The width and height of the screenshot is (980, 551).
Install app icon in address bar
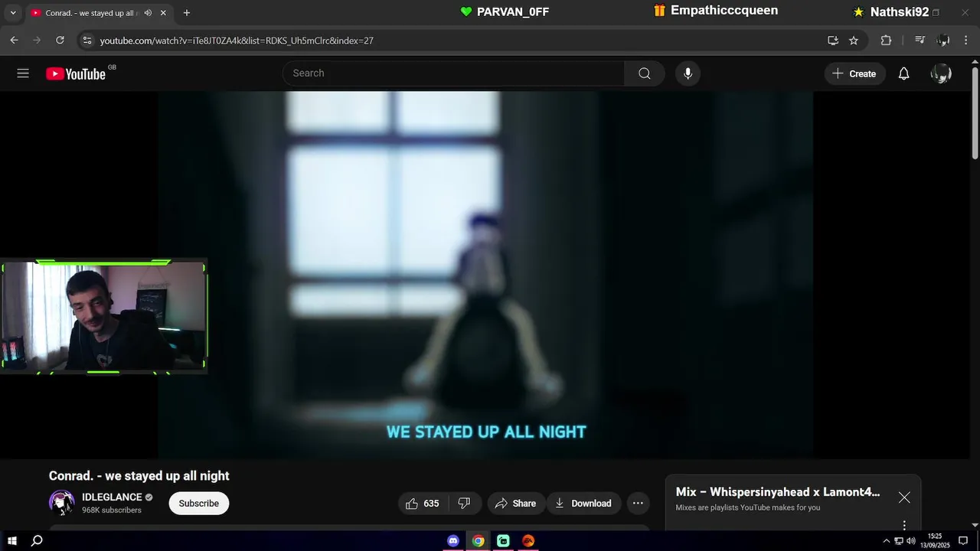click(x=833, y=41)
